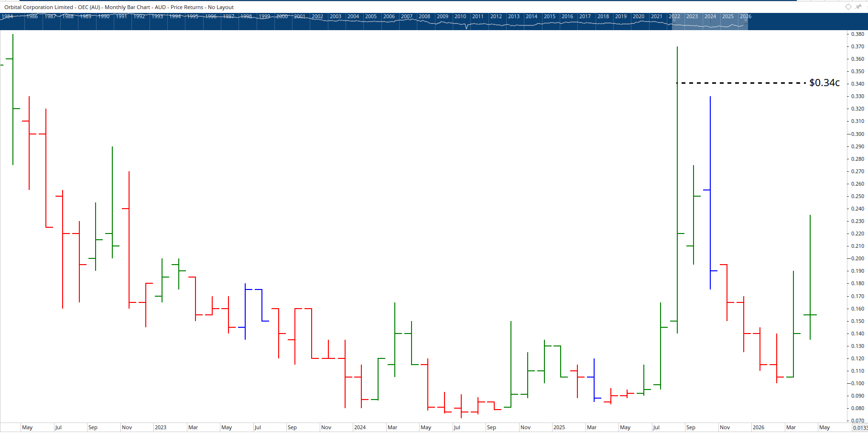This screenshot has width=868, height=434.
Task: Select 1984 in the year navigator strip
Action: 8,16
